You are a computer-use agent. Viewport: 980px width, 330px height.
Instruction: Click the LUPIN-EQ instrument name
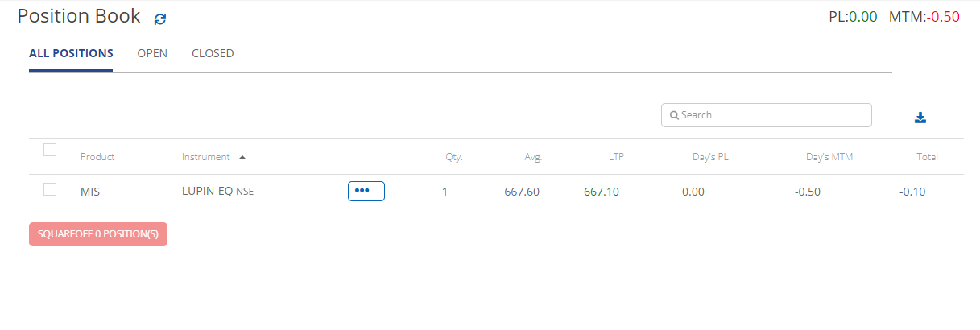click(x=207, y=192)
